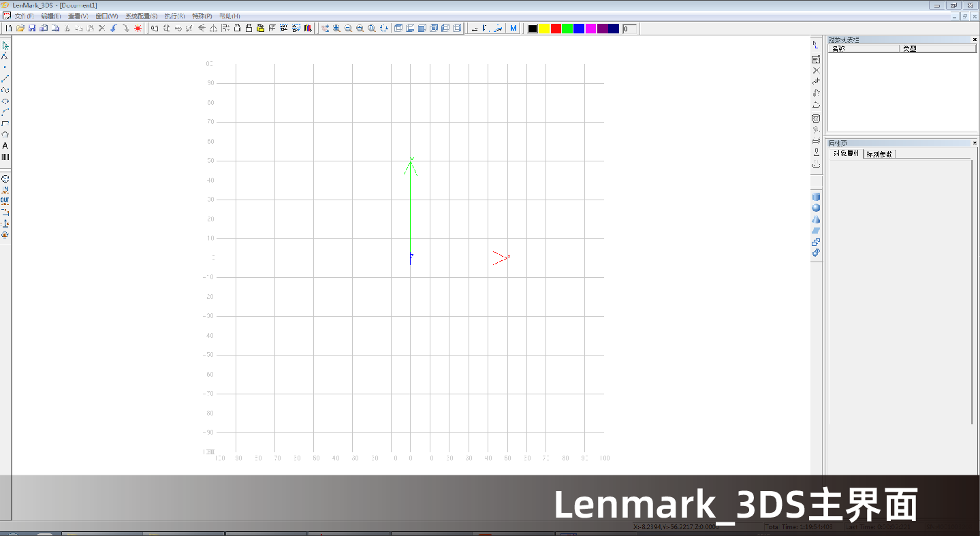Select the blue sphere 3D shape icon
This screenshot has height=536, width=980.
coord(816,208)
